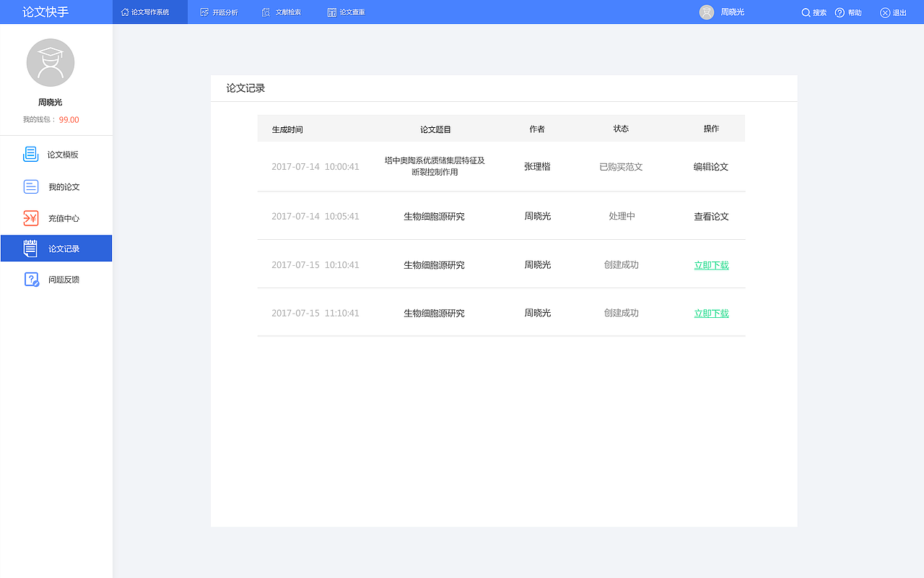The image size is (924, 578).
Task: Select the 论文模板 sidebar icon
Action: tap(30, 154)
